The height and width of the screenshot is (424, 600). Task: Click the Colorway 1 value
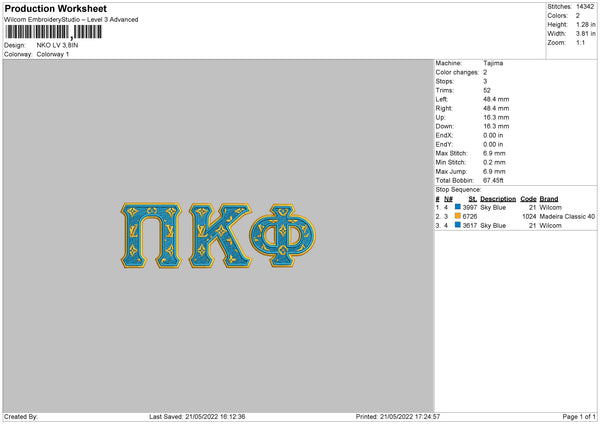pyautogui.click(x=53, y=54)
